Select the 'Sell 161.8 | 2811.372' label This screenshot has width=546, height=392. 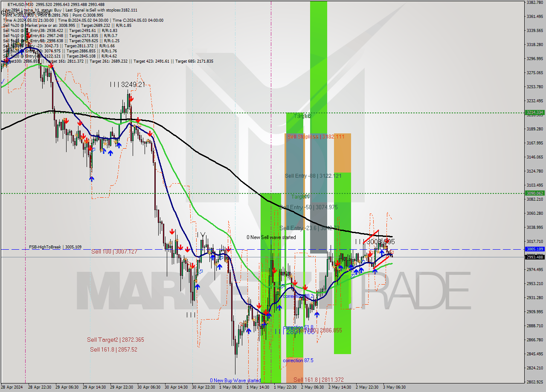tap(318, 380)
